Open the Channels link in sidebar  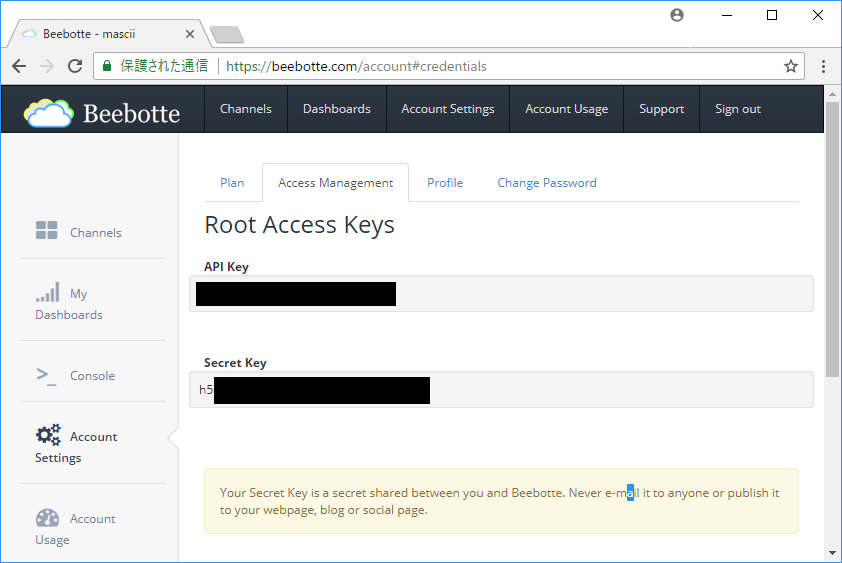[x=96, y=233]
